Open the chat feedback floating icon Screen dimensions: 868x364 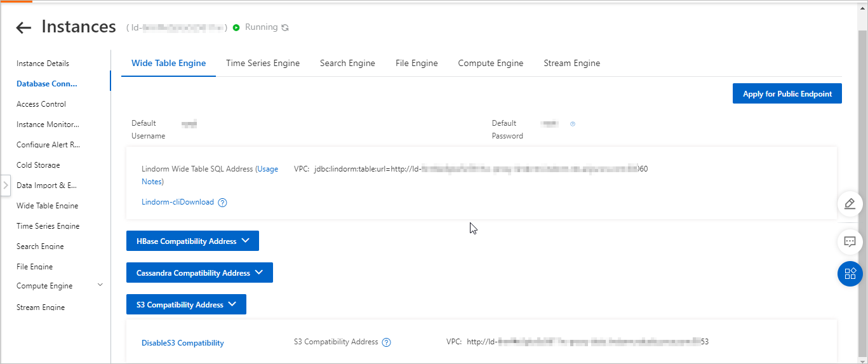click(x=850, y=242)
